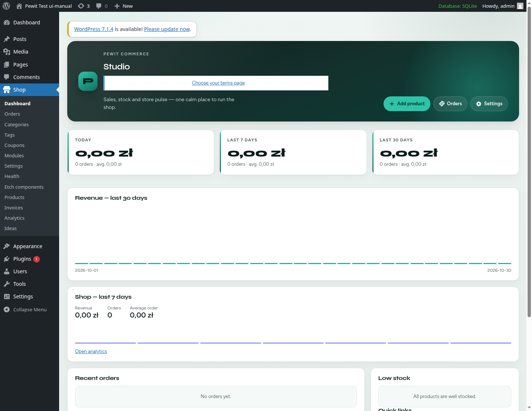Click the page's vertical scrollbar
Image resolution: width=532 pixels, height=411 pixels.
pos(529,162)
